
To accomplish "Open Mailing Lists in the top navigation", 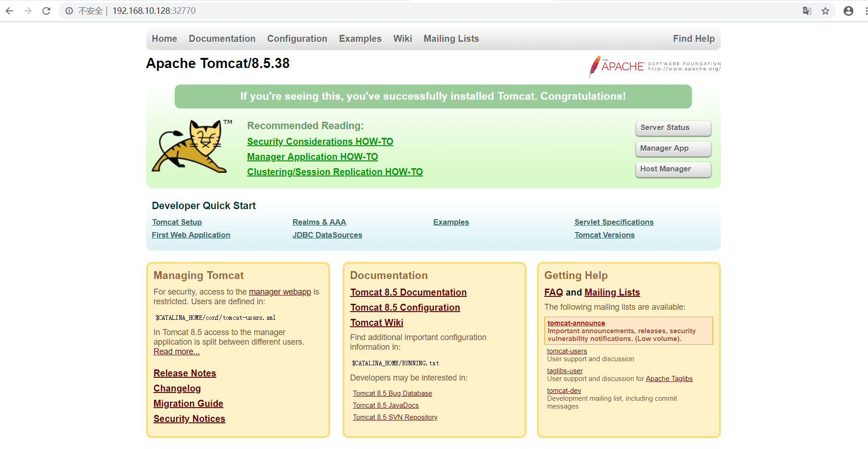I will coord(451,39).
